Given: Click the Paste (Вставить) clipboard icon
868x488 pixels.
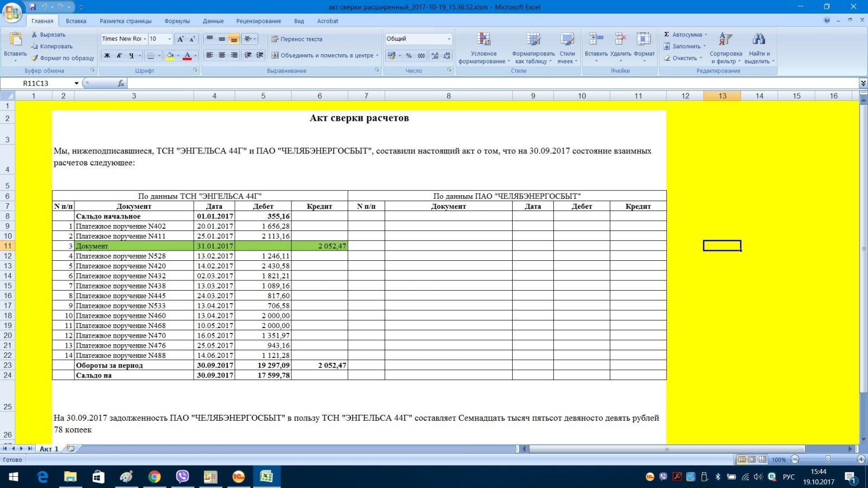Looking at the screenshot, I should [15, 40].
